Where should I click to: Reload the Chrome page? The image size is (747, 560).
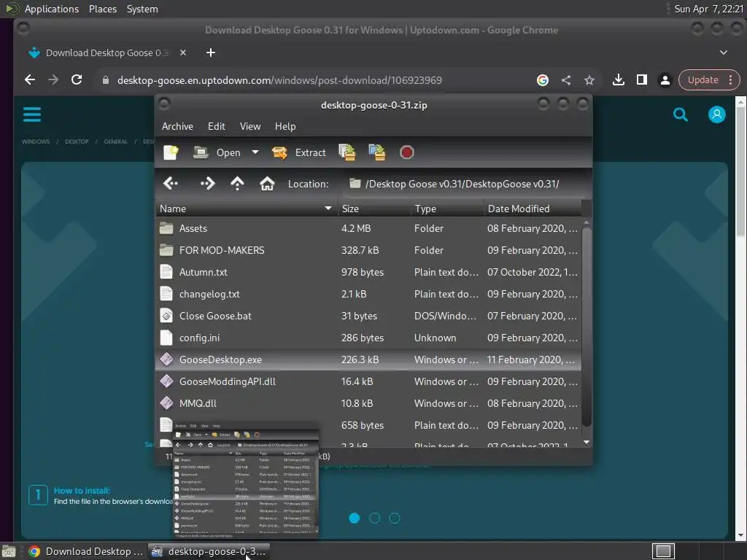pos(77,80)
